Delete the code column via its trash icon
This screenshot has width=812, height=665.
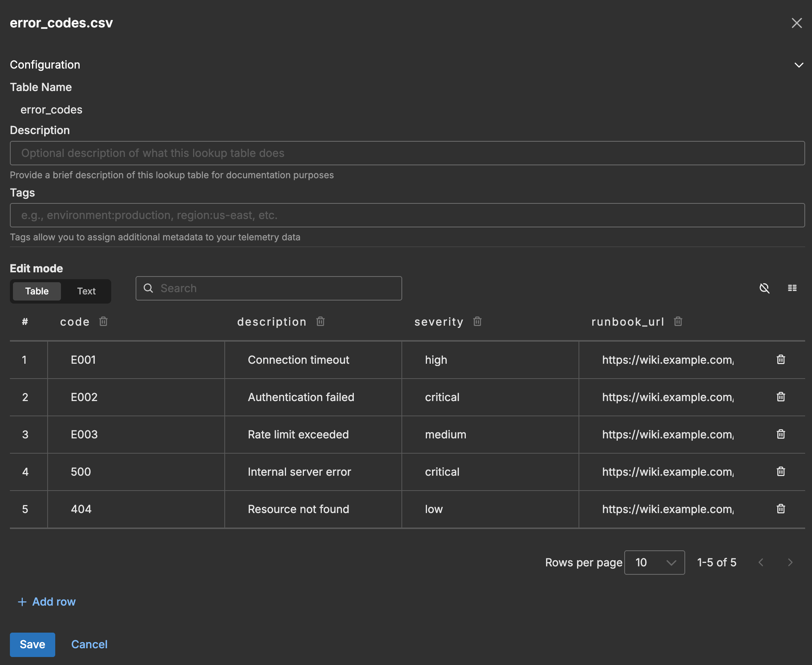tap(104, 321)
